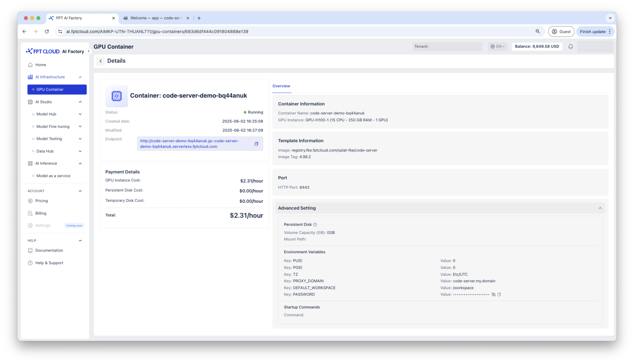Image resolution: width=634 pixels, height=364 pixels.
Task: Open Model as a service
Action: pyautogui.click(x=53, y=176)
